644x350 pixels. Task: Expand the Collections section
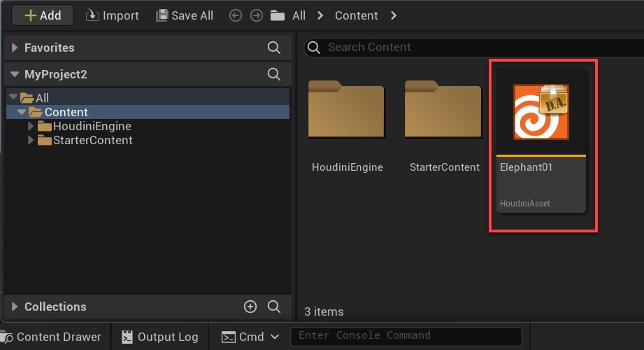click(x=15, y=307)
